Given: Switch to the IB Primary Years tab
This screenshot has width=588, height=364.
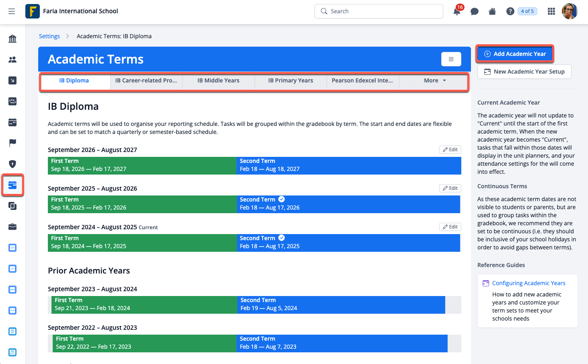Looking at the screenshot, I should click(290, 80).
